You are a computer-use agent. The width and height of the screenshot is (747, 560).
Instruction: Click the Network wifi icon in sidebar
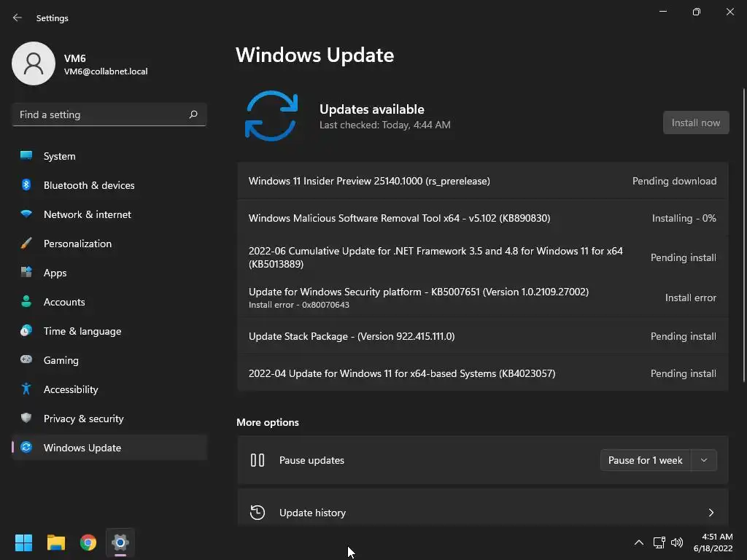(x=26, y=214)
